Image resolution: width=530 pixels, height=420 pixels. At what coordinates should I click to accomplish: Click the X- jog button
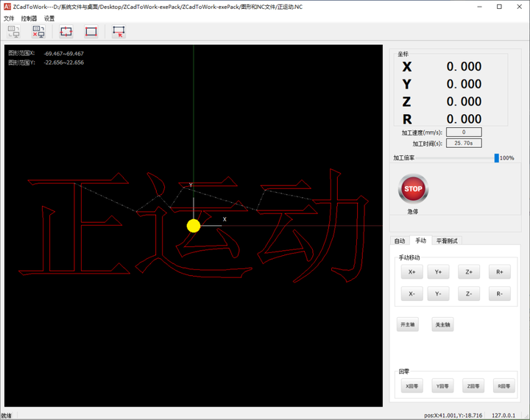pos(411,293)
